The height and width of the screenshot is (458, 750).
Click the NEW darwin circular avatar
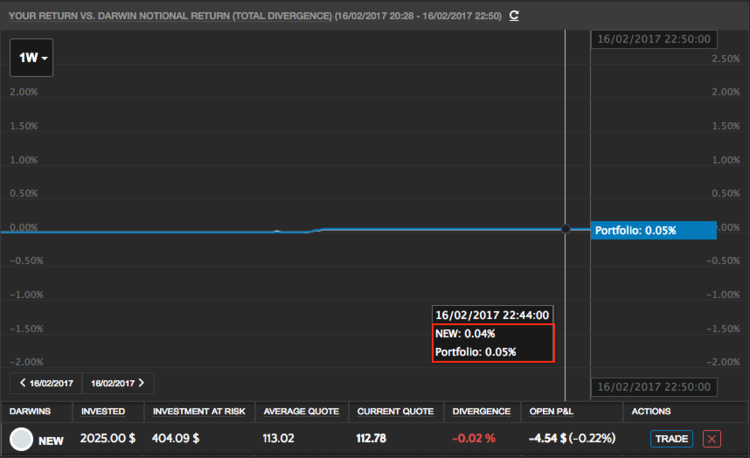tap(21, 439)
